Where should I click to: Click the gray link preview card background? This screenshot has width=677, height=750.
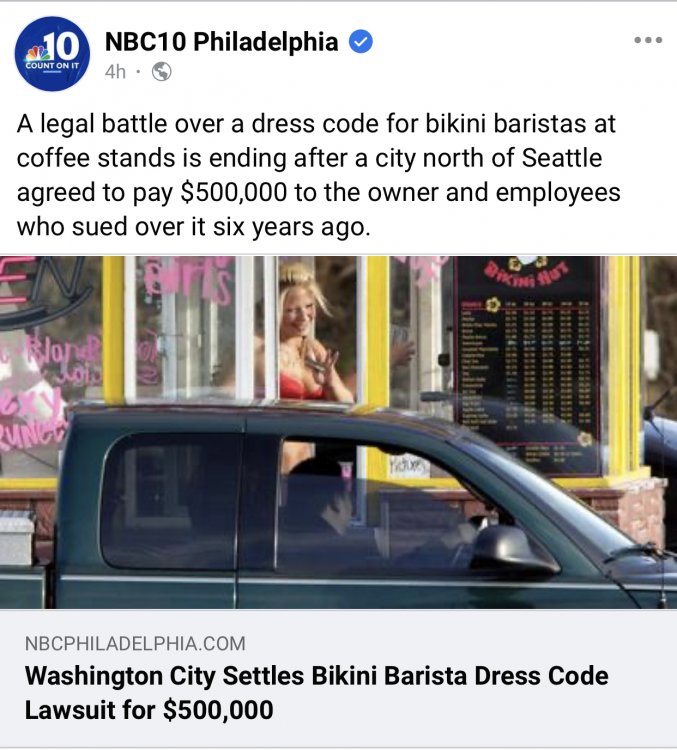338,678
